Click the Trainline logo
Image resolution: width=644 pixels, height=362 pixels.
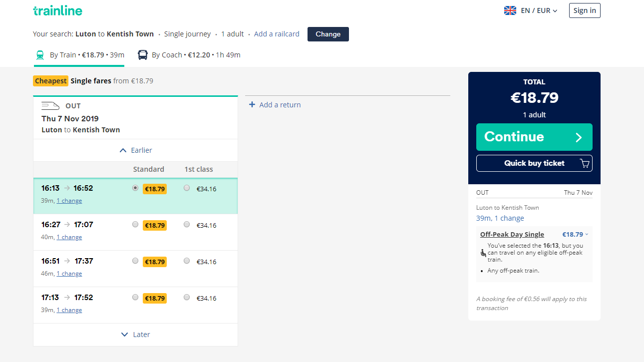57,10
